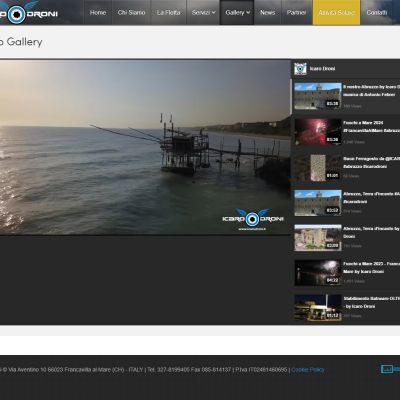This screenshot has width=400, height=400.
Task: Play the 'Stabilimento Balneare' video thumbnail
Action: pos(318,308)
